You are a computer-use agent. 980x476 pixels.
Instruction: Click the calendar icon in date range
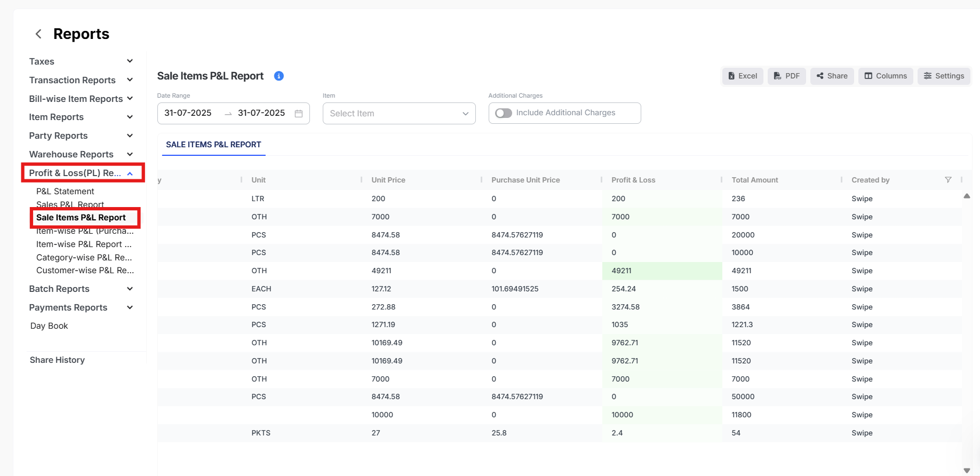click(x=299, y=114)
